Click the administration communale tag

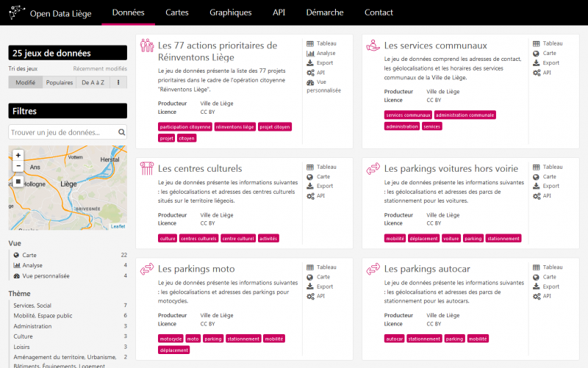465,115
